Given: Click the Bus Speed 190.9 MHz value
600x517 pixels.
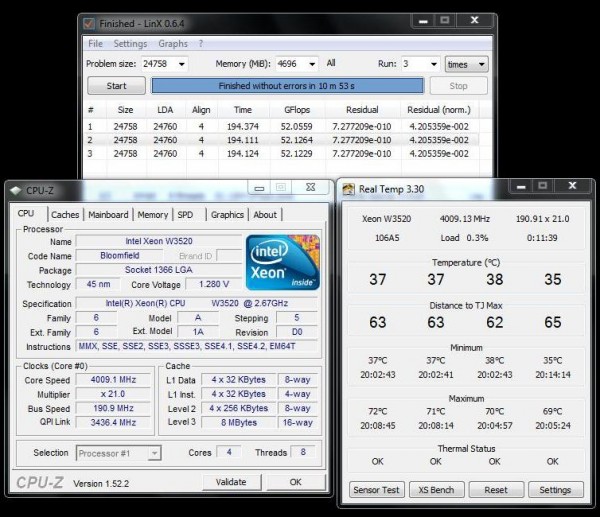Looking at the screenshot, I should click(113, 408).
